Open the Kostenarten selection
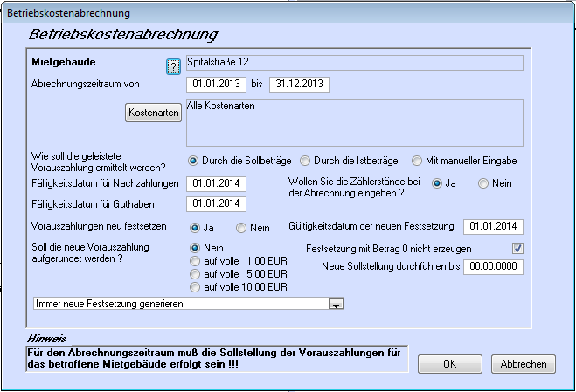 point(153,113)
